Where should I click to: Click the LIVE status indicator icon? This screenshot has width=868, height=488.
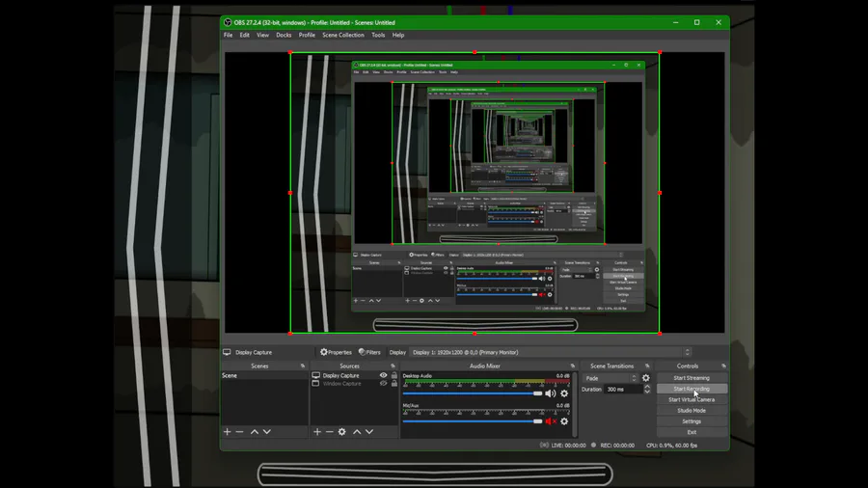(544, 445)
